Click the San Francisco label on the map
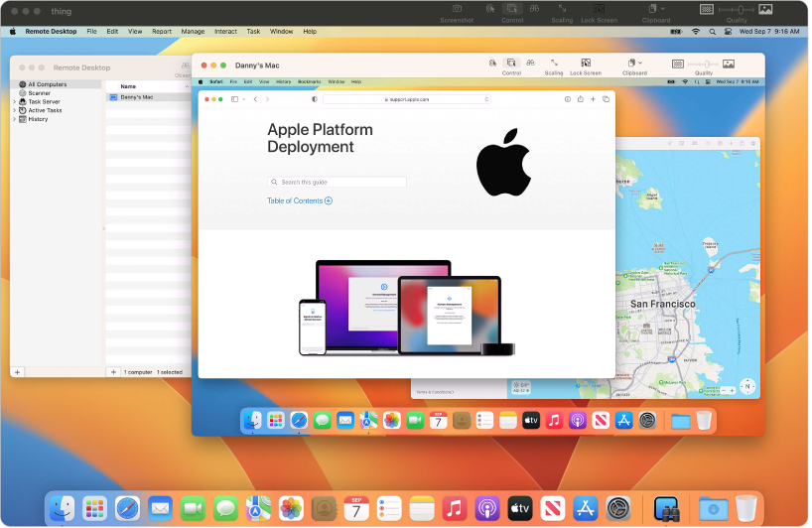 (663, 304)
